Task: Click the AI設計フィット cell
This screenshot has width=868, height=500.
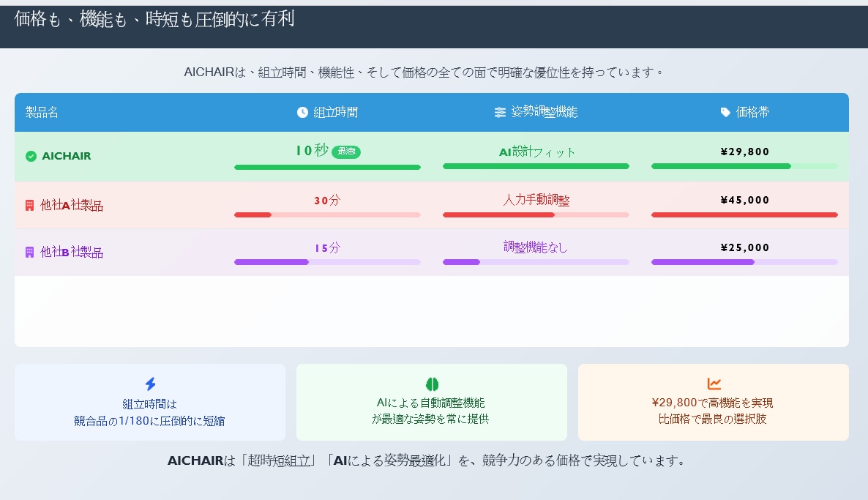Action: click(x=537, y=152)
